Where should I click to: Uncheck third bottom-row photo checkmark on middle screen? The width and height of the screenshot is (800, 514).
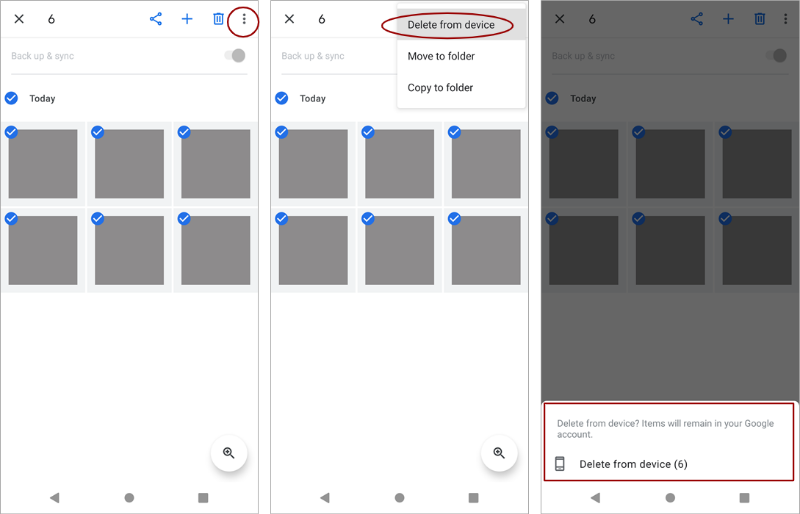455,219
